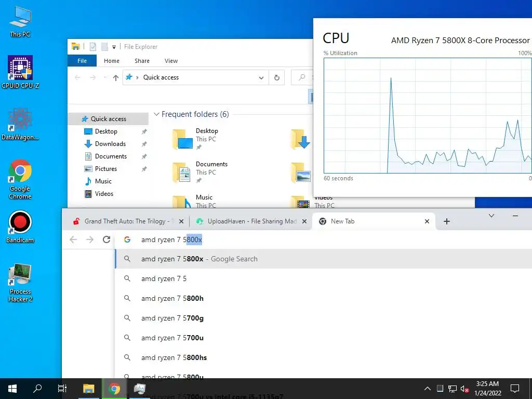532x399 pixels.
Task: Open the File menu in File Explorer
Action: coord(82,61)
